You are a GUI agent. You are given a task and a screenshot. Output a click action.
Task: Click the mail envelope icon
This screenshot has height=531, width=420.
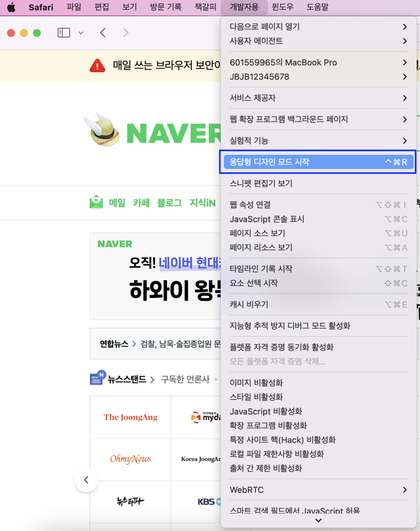96,202
